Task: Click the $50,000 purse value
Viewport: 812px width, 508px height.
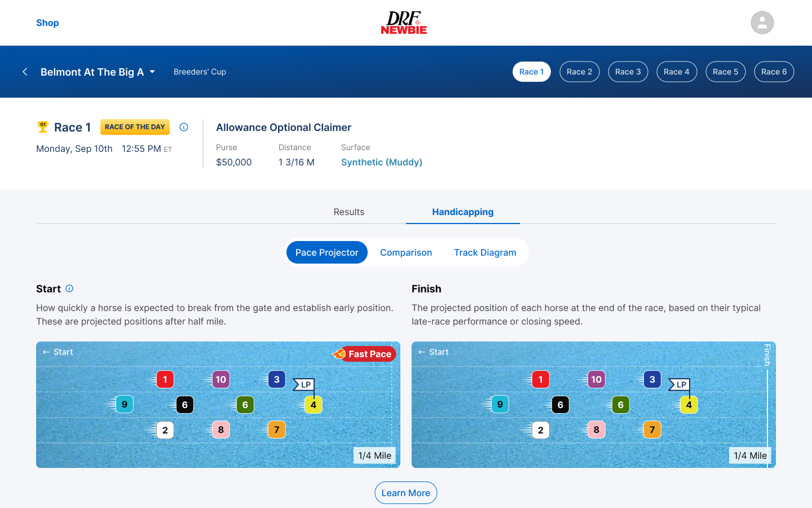Action: pos(234,162)
